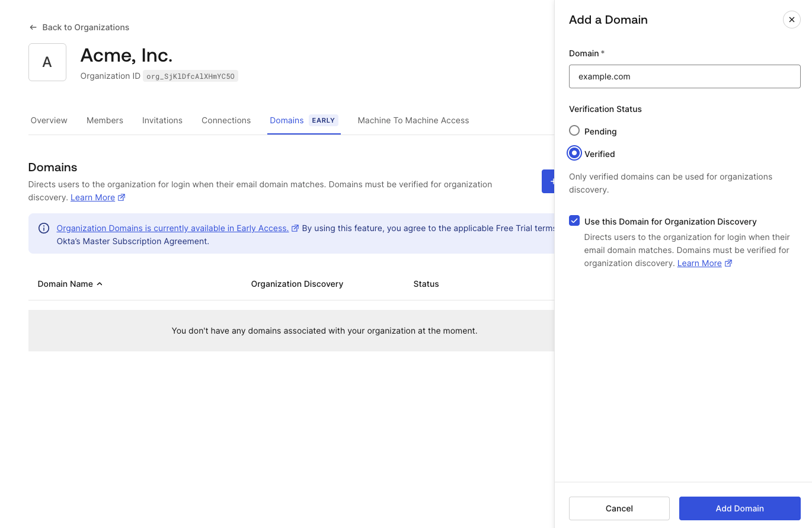Switch to the Connections tab
Image resolution: width=812 pixels, height=528 pixels.
pos(226,120)
